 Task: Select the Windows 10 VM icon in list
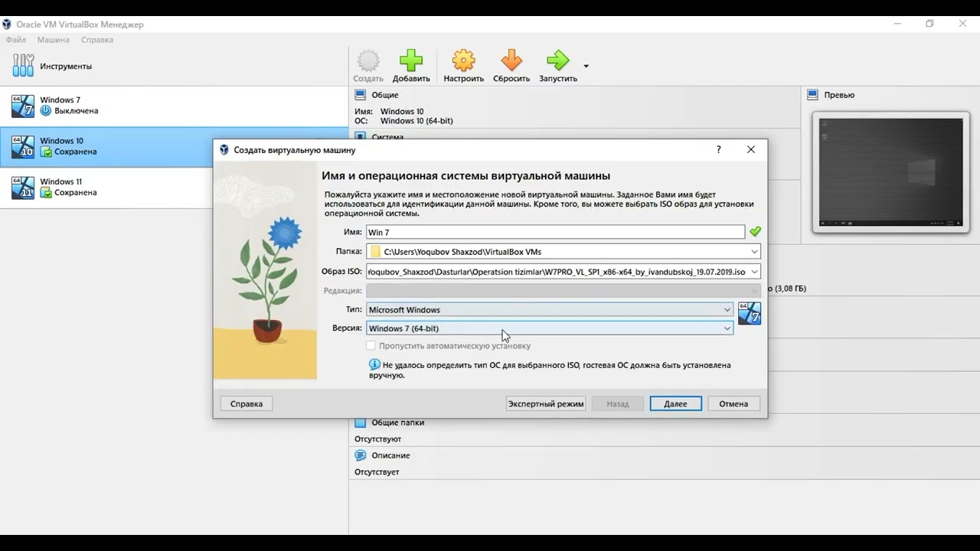[23, 146]
